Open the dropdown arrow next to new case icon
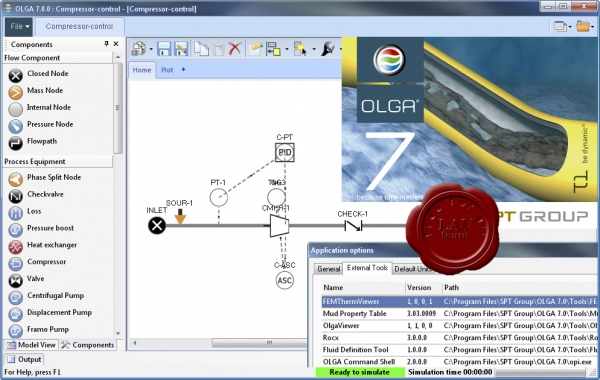Image resolution: width=600 pixels, height=380 pixels. pos(151,49)
